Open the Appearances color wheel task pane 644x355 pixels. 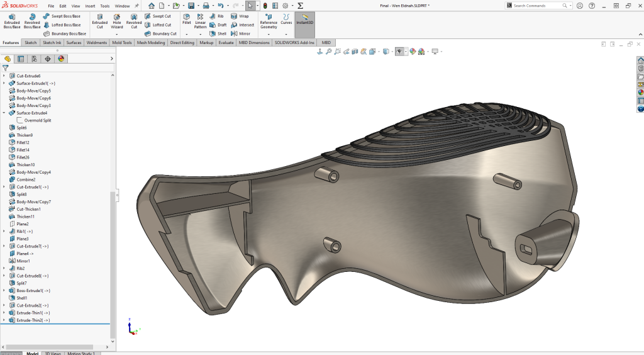click(640, 92)
